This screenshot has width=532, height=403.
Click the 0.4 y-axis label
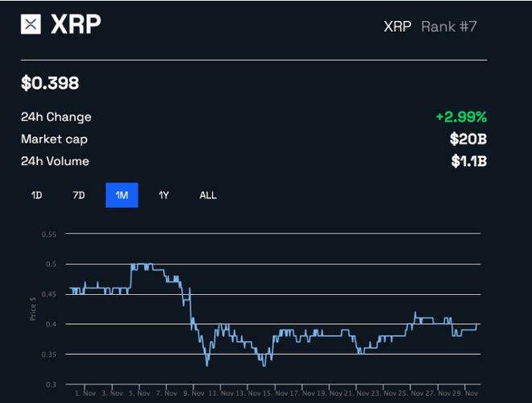coord(52,324)
